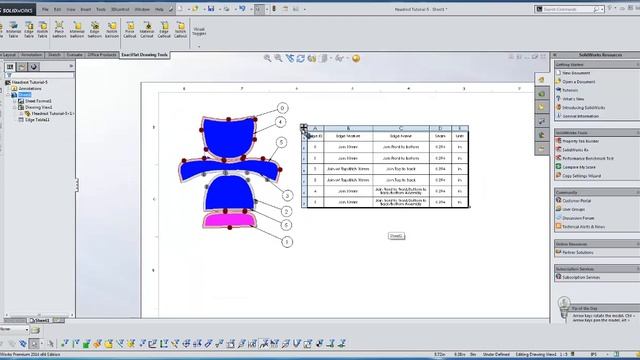Switch to the Annotation tab

[x=31, y=55]
